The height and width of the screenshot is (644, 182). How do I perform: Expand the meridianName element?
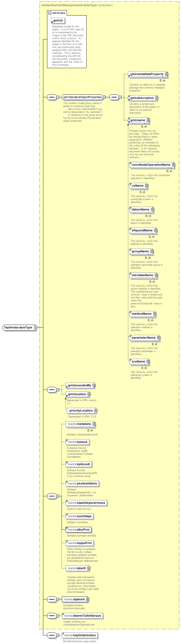click(x=156, y=275)
